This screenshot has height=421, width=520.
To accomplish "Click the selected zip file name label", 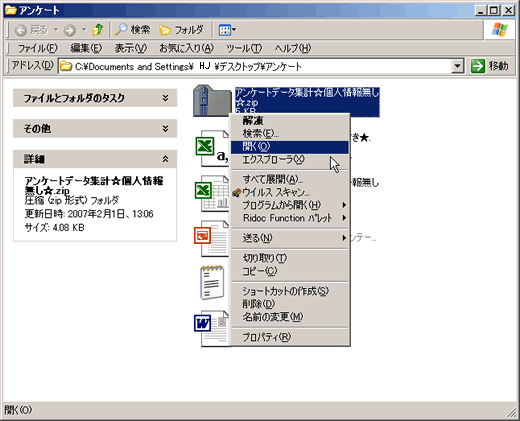I will [x=307, y=99].
